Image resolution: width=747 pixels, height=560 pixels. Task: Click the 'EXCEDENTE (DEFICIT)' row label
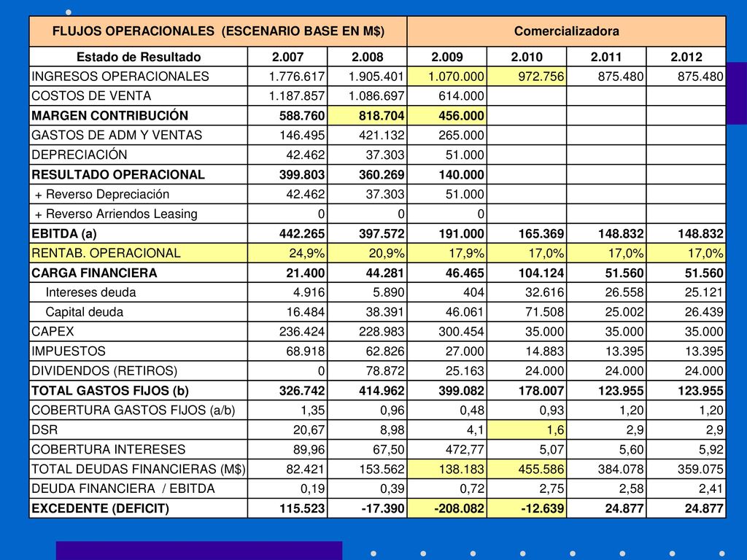point(101,508)
